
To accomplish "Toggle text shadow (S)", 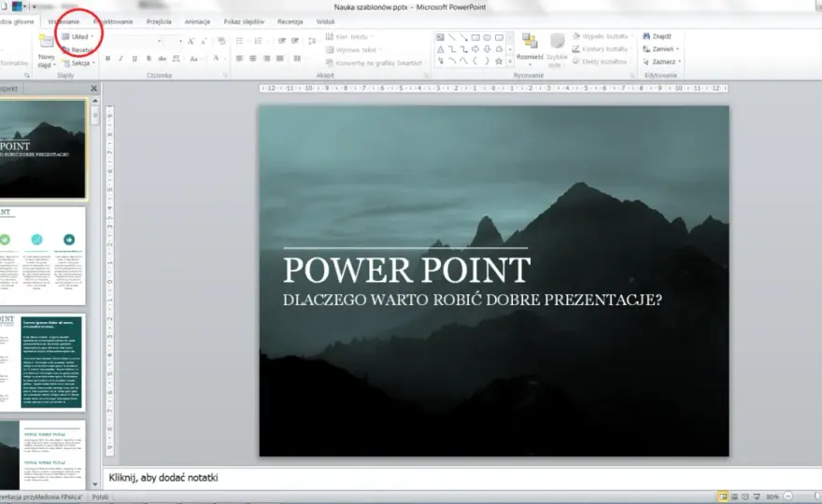I will pos(149,59).
